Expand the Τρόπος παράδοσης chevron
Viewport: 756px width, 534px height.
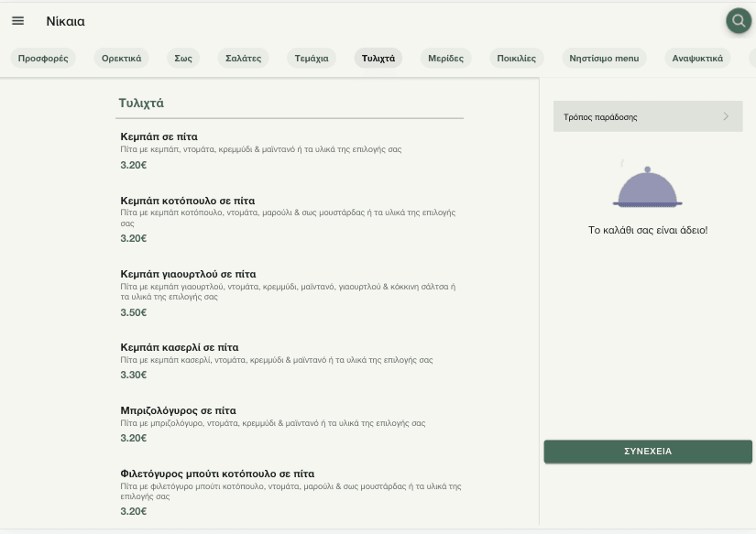pos(726,116)
